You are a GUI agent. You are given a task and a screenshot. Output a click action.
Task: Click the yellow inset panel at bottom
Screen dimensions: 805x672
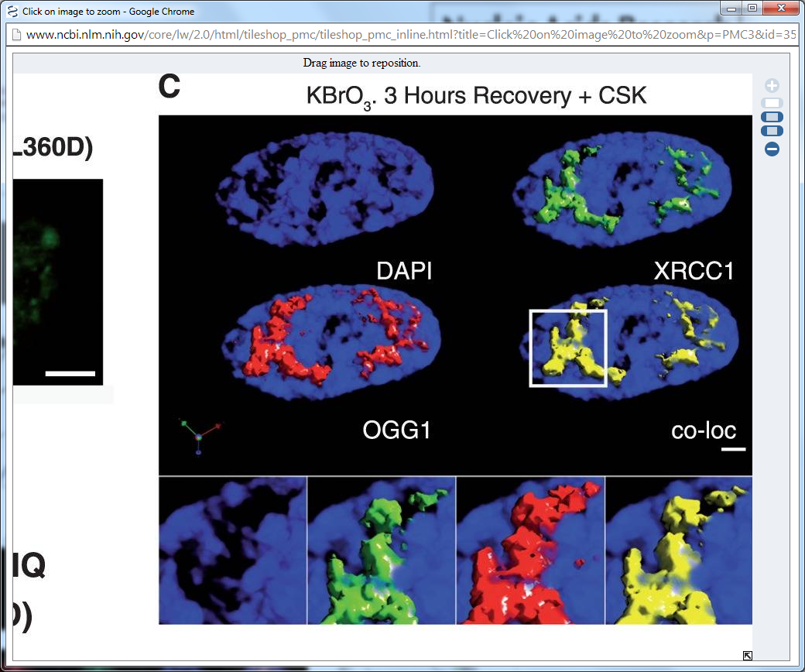pos(678,550)
